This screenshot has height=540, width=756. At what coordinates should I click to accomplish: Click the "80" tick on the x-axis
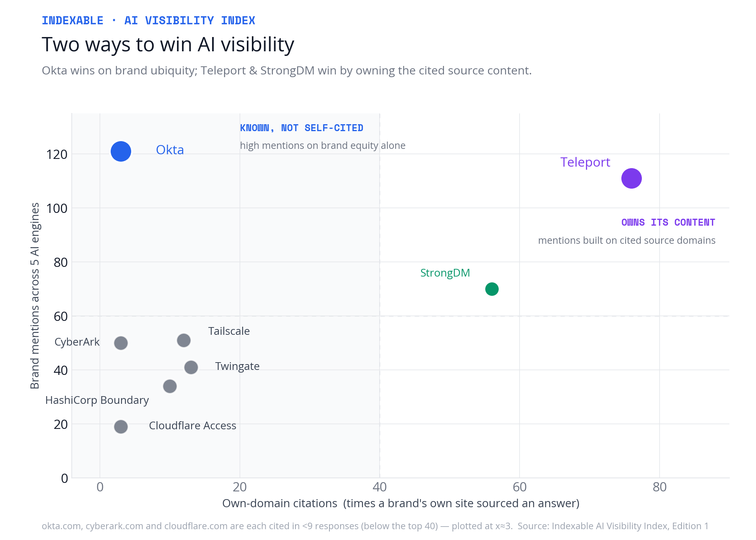tap(660, 487)
